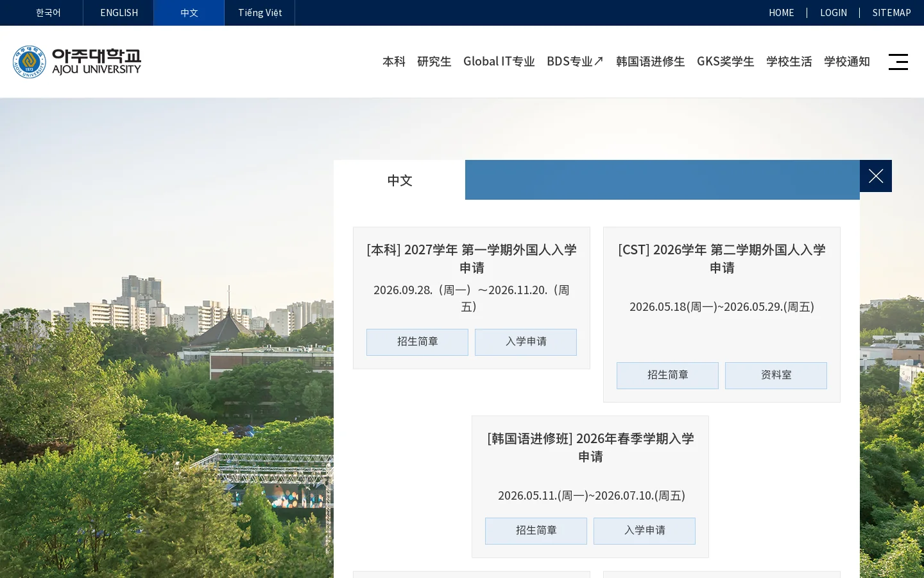Open the SITEMAP link
Viewport: 924px width, 578px height.
[x=891, y=13]
